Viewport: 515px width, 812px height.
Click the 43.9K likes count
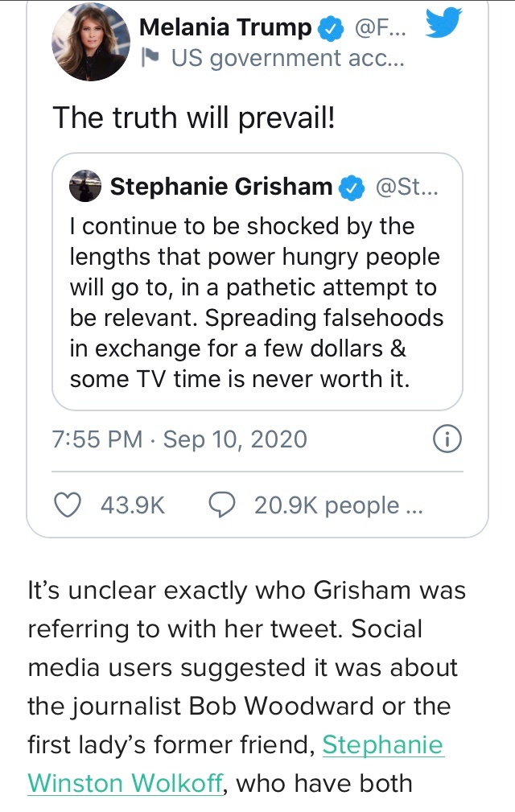132,505
